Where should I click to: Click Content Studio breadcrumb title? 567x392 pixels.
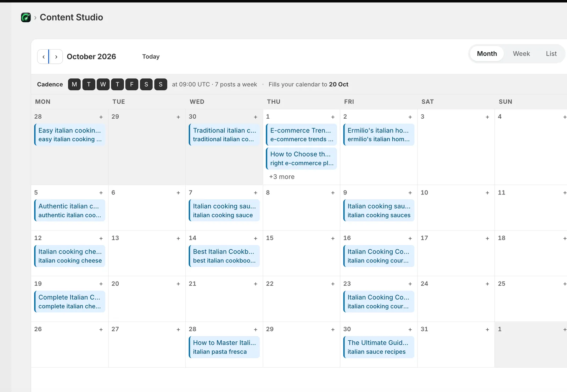tap(71, 17)
